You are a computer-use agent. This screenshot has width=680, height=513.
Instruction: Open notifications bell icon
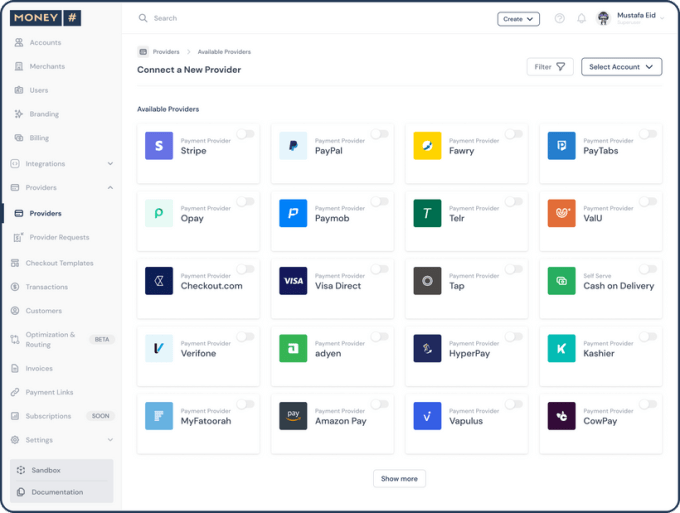coord(581,18)
